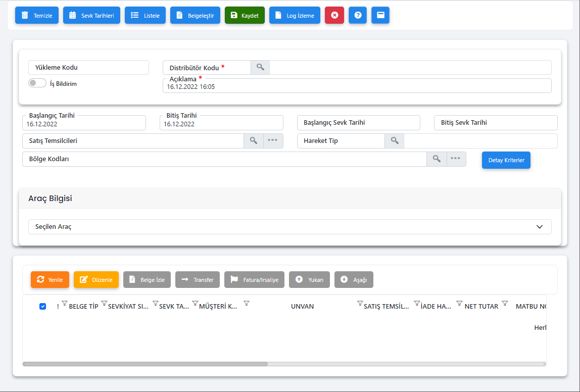Viewport: 580px width, 392px height.
Task: Expand the Seçilen Araç dropdown
Action: pos(539,227)
